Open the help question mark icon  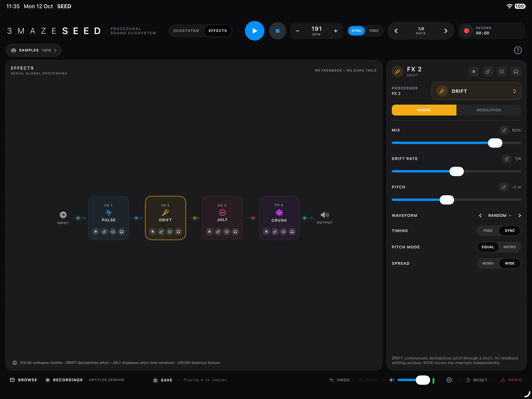518,50
